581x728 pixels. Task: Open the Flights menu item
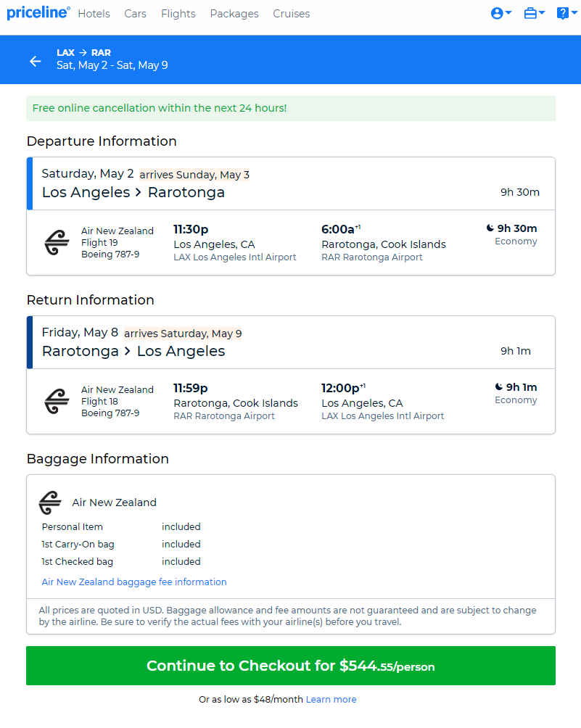tap(178, 14)
